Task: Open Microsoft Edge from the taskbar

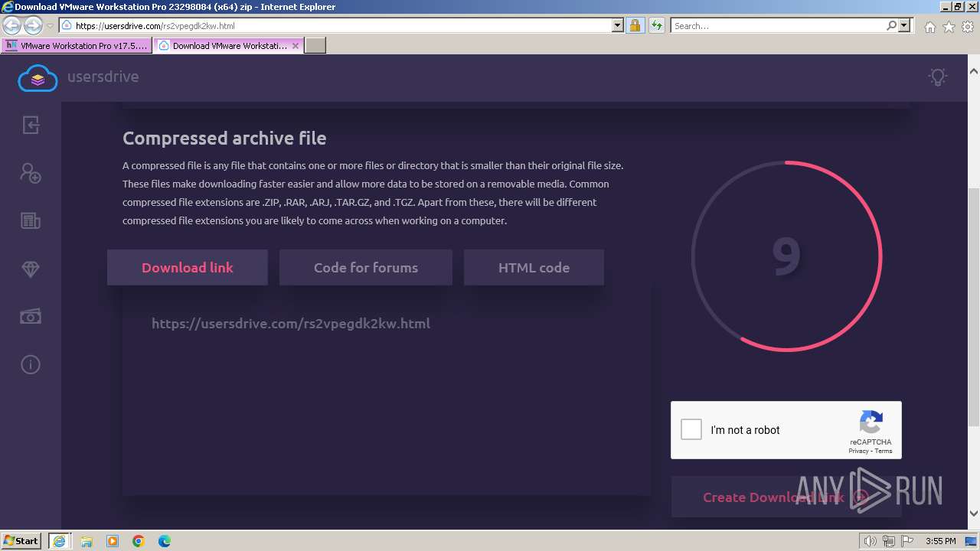Action: point(165,541)
